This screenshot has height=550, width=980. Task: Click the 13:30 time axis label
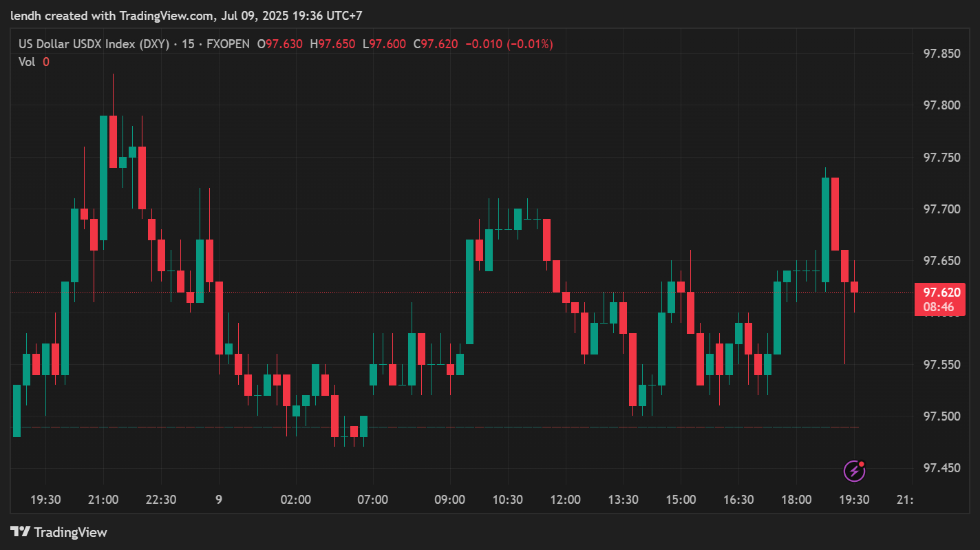point(624,500)
